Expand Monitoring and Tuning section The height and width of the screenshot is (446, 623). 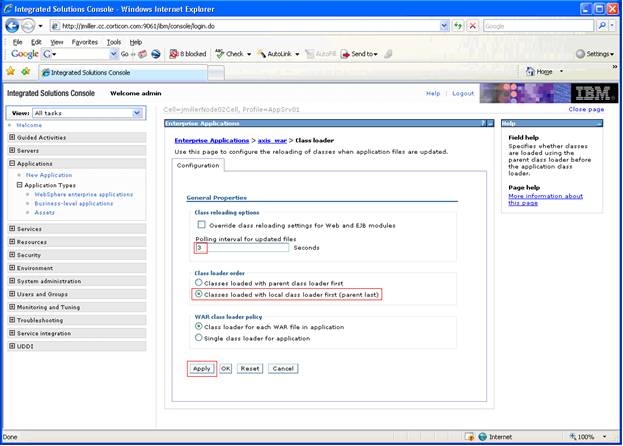12,307
